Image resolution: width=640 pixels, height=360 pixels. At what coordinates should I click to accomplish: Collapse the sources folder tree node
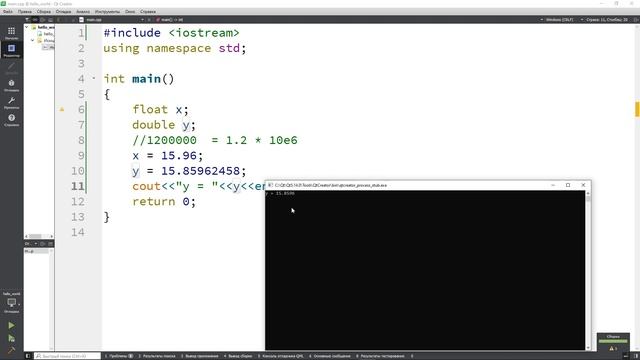(x=33, y=40)
